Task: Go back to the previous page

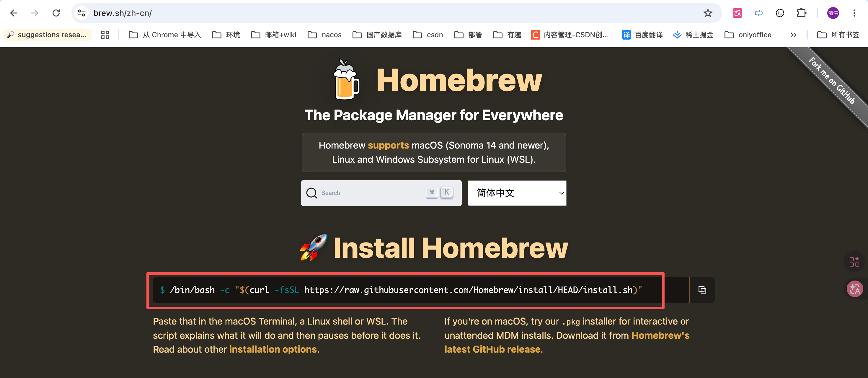Action: pyautogui.click(x=14, y=13)
